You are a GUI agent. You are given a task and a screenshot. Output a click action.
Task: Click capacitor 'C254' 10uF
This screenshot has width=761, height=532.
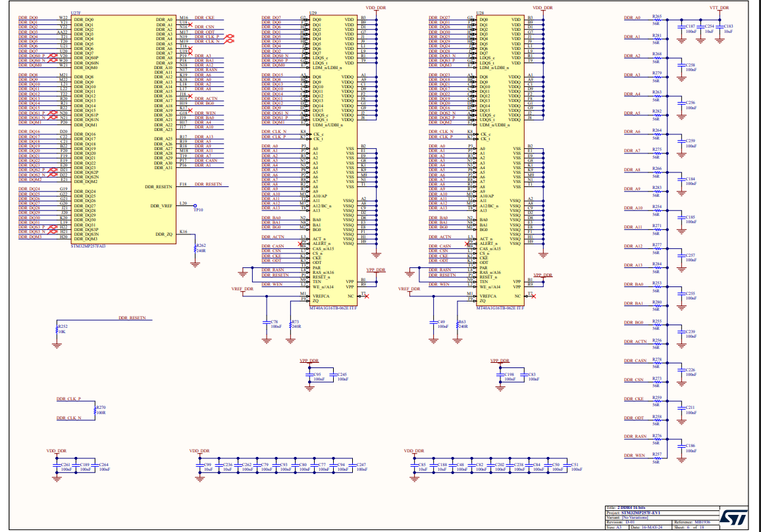coord(701,28)
